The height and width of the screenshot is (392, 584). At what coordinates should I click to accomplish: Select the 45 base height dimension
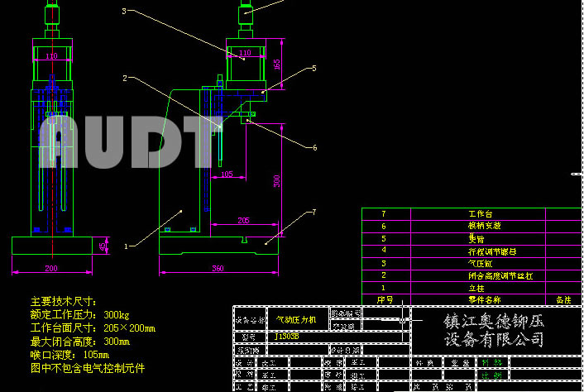[103, 246]
